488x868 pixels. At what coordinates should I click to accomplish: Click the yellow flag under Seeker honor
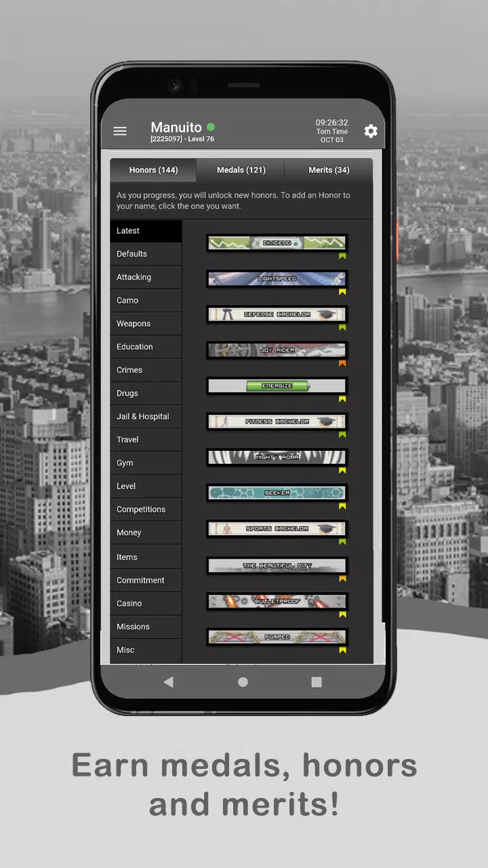[x=342, y=507]
